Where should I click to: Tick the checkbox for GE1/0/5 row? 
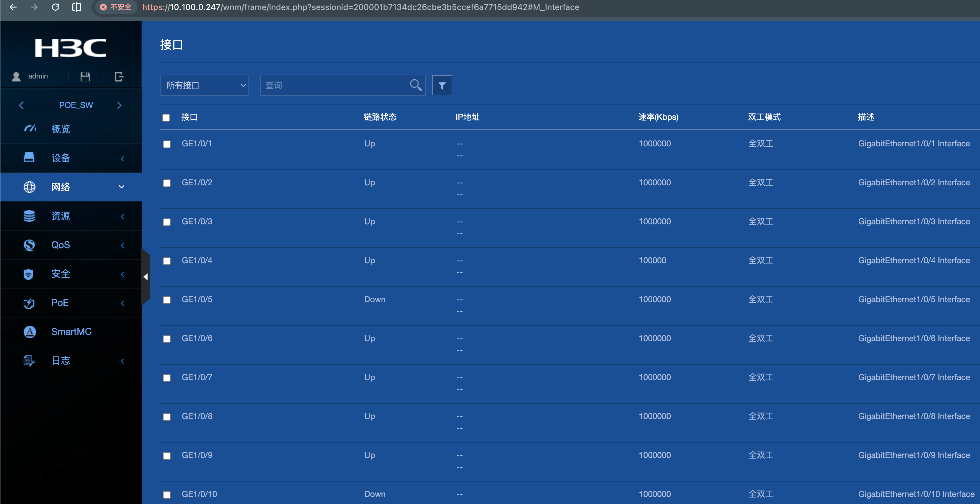point(167,300)
